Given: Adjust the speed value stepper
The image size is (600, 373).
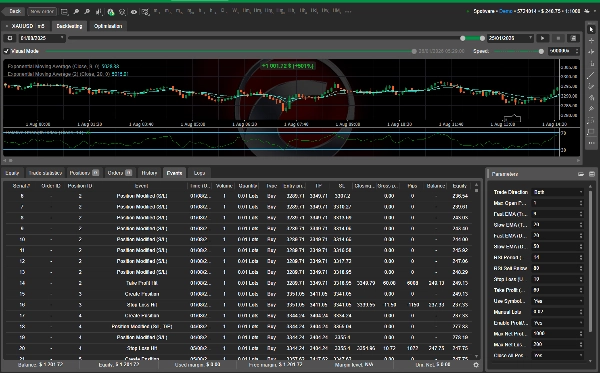Looking at the screenshot, I should point(577,51).
